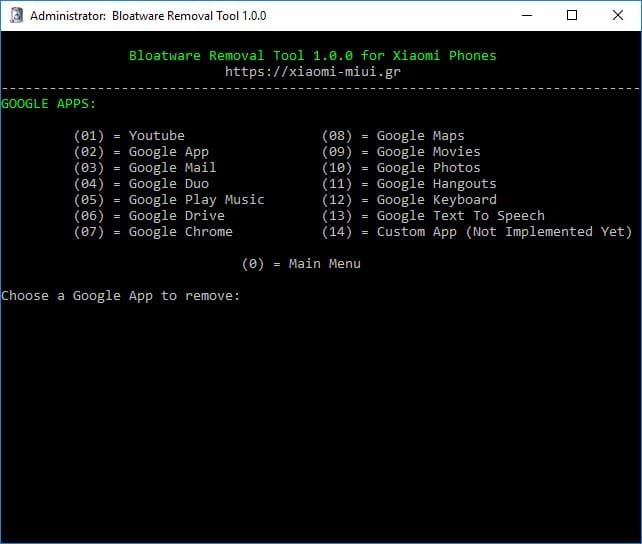Select the (02) Google App entry

(141, 152)
